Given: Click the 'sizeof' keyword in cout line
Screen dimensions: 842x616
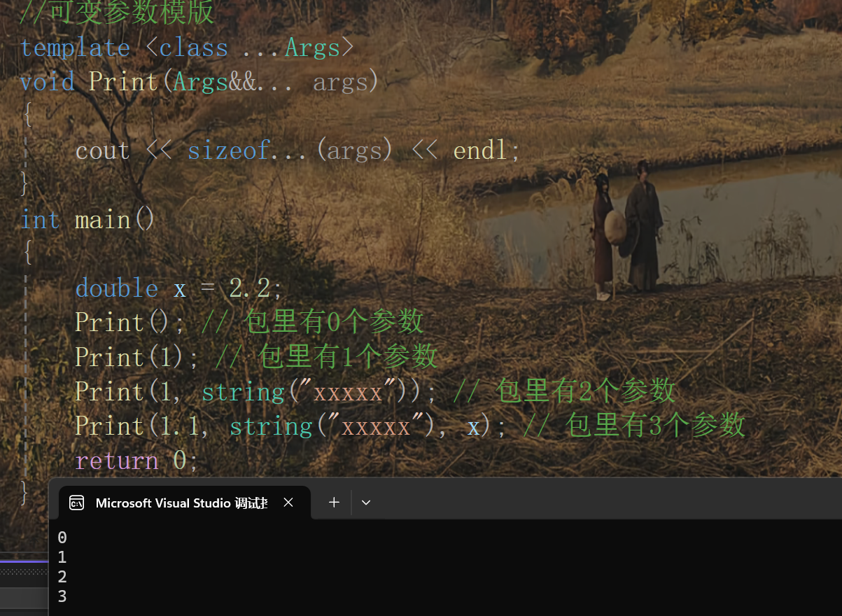Looking at the screenshot, I should pos(228,150).
